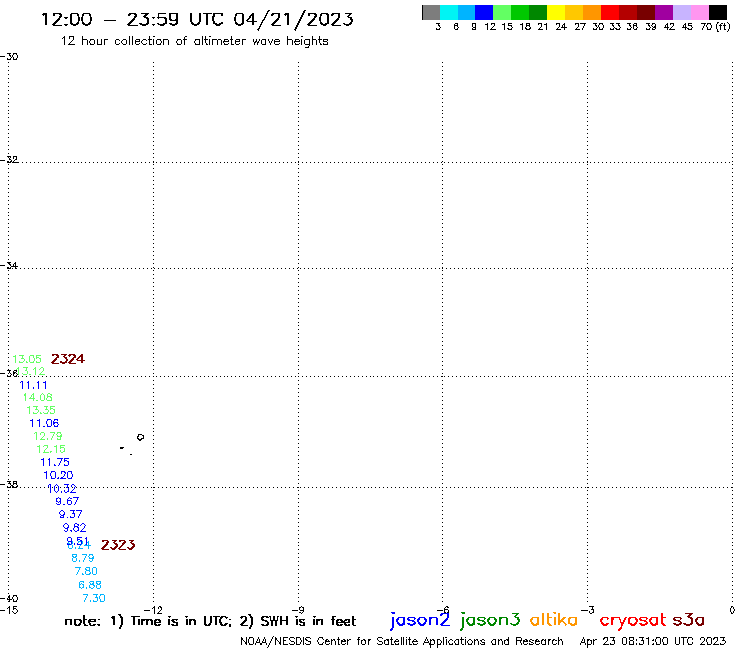Click the wave height value 6.88
The width and height of the screenshot is (740, 650).
90,585
